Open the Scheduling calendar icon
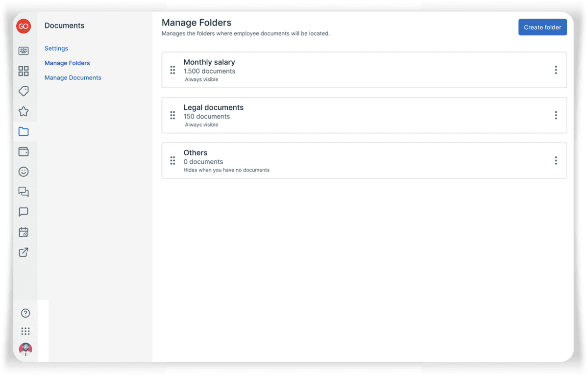This screenshot has height=376, width=588. pyautogui.click(x=23, y=232)
